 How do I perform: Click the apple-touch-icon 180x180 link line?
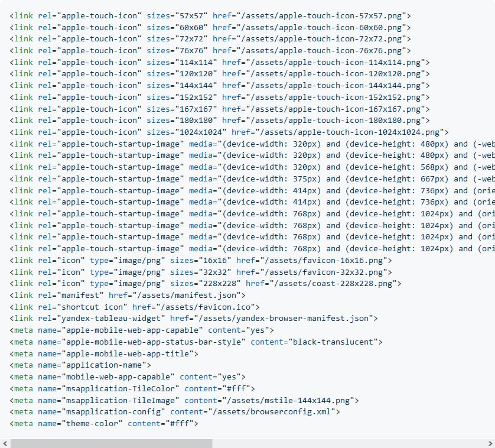coord(220,121)
